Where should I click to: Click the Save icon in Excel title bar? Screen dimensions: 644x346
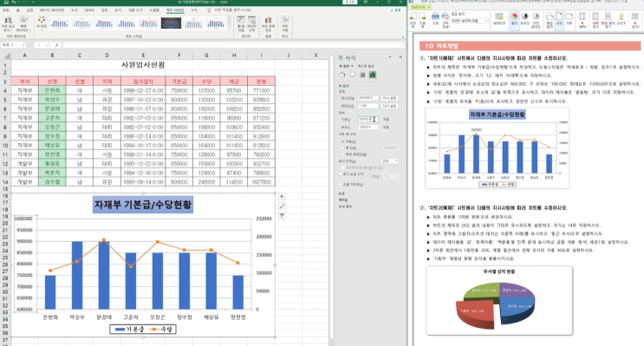[x=6, y=2]
